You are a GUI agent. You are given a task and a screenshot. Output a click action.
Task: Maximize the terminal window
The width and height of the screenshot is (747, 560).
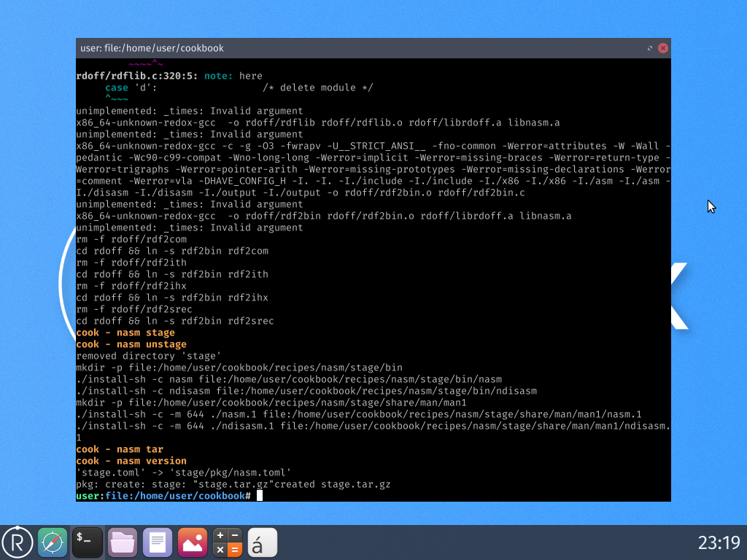click(x=650, y=48)
